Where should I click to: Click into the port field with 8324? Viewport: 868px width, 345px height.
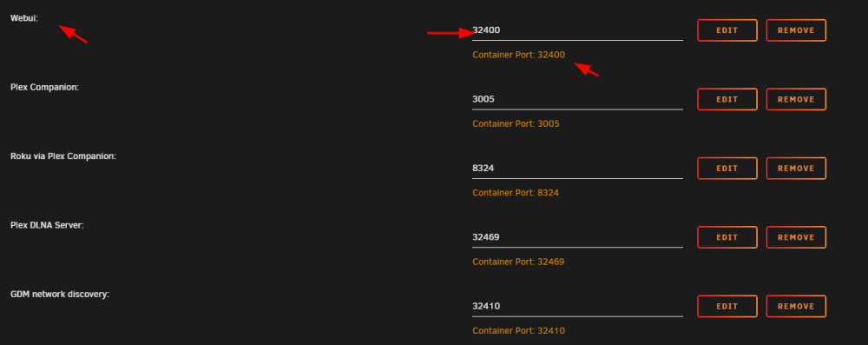577,168
